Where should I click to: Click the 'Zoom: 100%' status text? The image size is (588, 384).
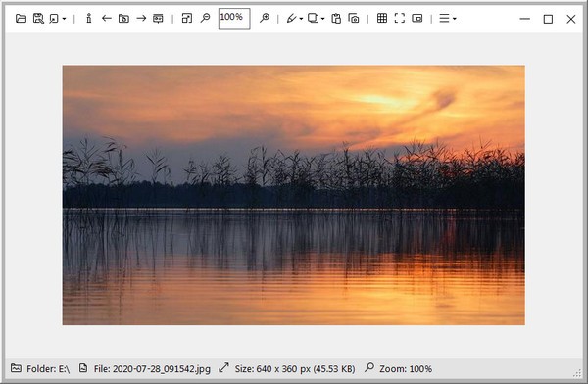coord(406,369)
